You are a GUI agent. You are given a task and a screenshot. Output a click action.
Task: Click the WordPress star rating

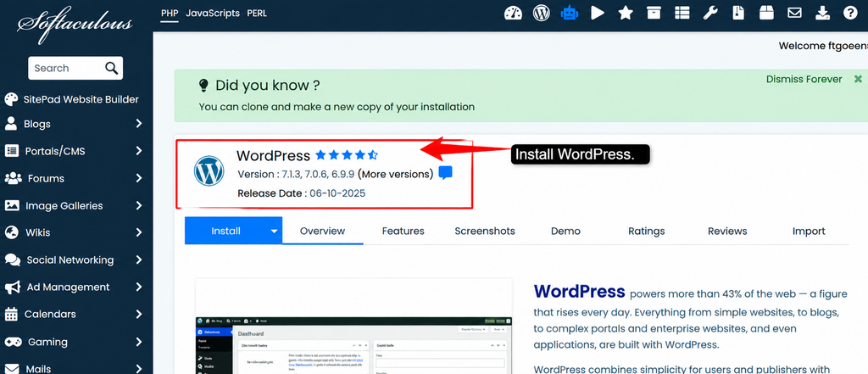click(x=347, y=154)
